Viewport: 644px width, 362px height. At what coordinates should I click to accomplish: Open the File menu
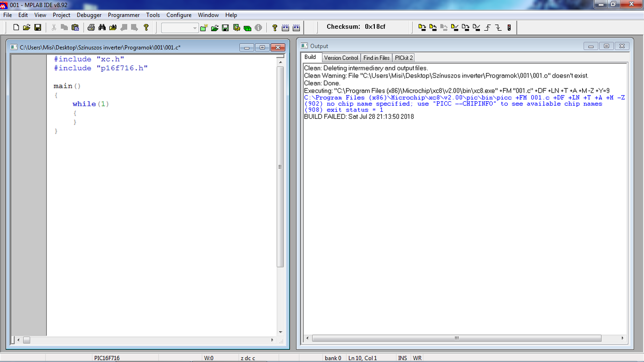coord(8,15)
